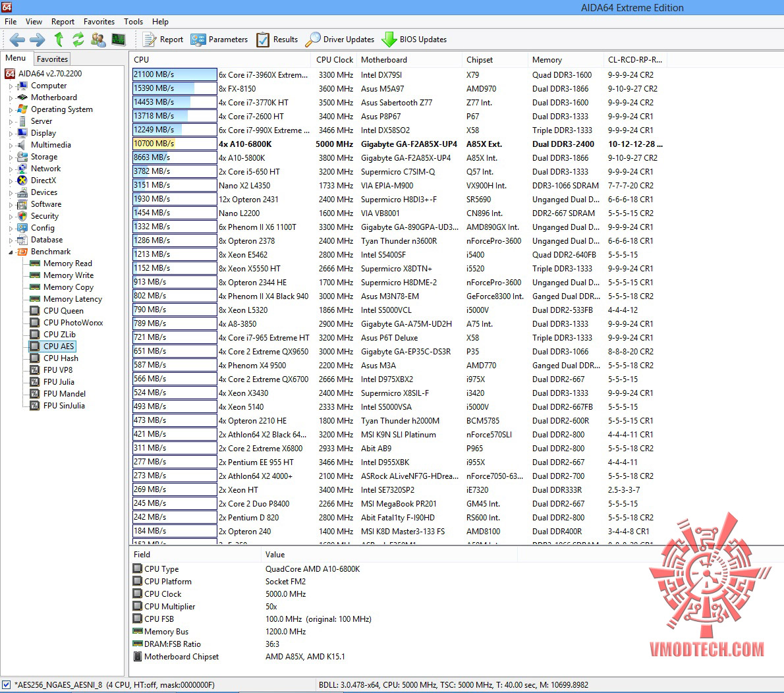Click the green Refresh icon
The image size is (784, 693).
[78, 40]
